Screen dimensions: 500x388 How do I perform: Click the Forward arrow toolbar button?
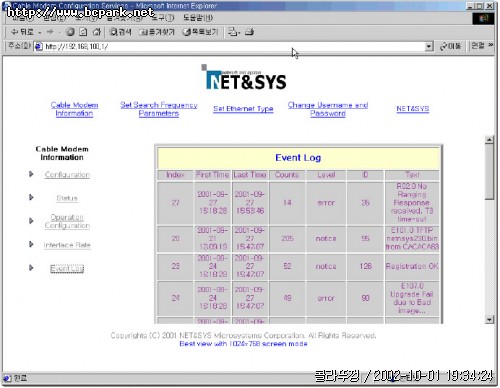[50, 32]
